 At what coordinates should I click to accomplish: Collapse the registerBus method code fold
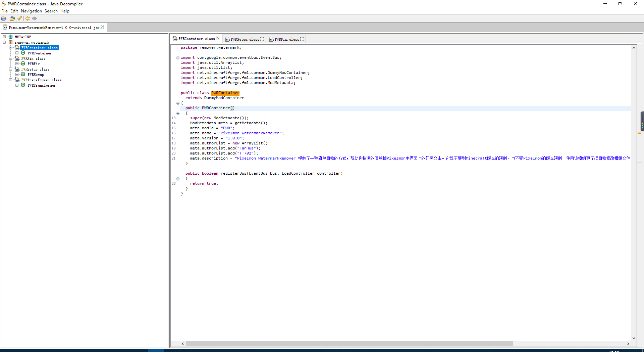(178, 179)
